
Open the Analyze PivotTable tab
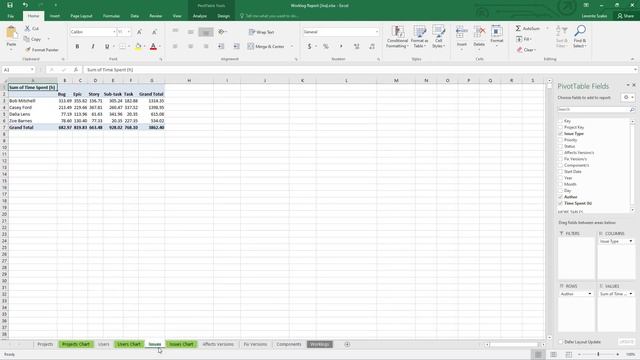pos(200,16)
